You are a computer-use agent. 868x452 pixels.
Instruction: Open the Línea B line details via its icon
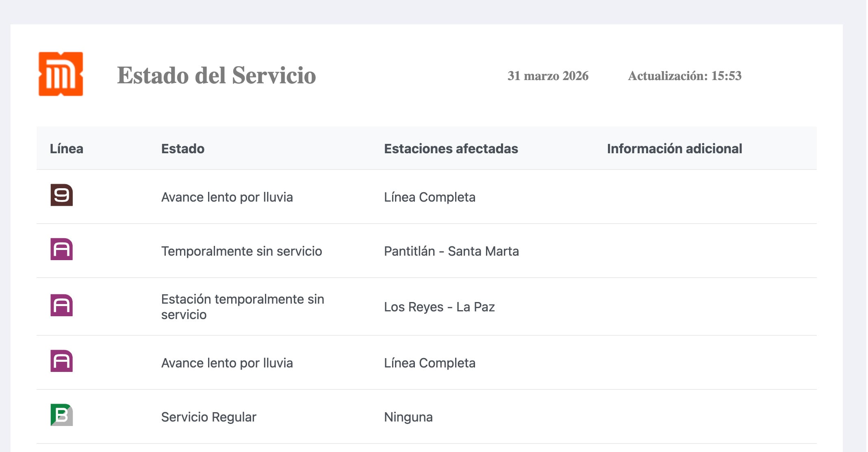61,416
